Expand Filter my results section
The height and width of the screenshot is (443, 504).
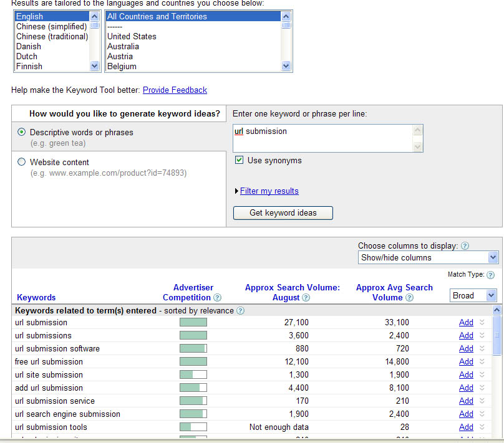pyautogui.click(x=269, y=191)
